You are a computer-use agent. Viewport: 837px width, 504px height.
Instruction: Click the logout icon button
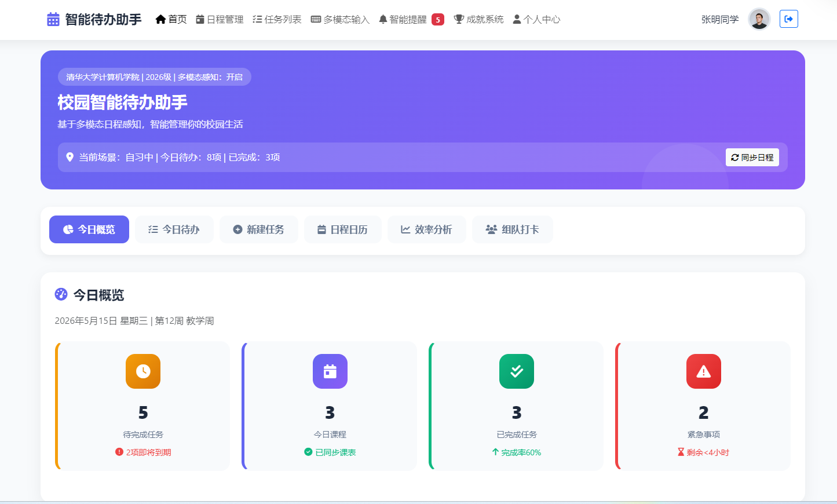[788, 19]
